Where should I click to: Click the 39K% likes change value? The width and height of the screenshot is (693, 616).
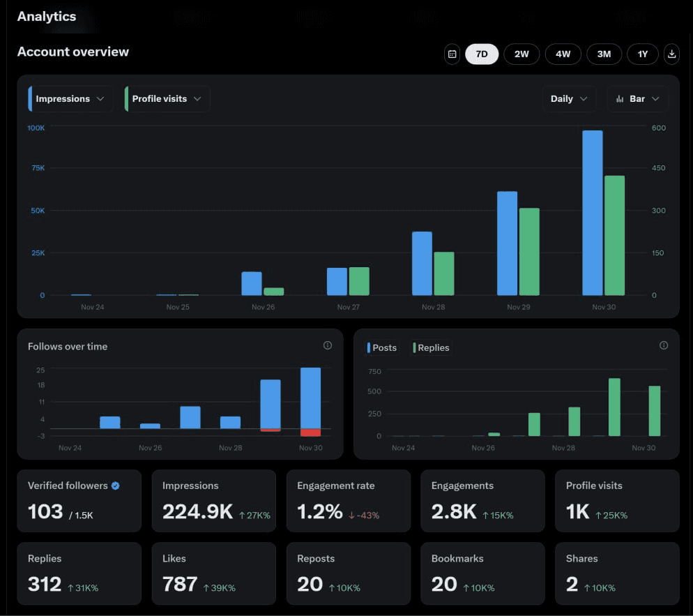coord(219,588)
